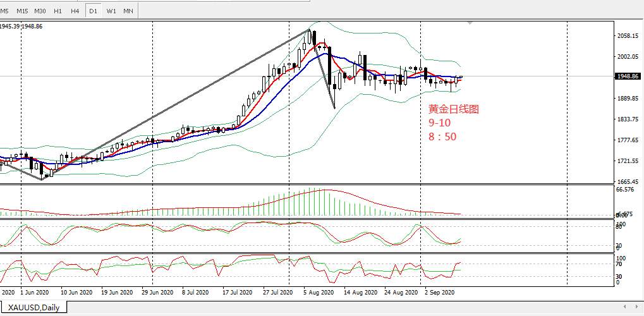This screenshot has width=644, height=316.
Task: Switch to the H1 hourly timeframe
Action: coord(58,11)
